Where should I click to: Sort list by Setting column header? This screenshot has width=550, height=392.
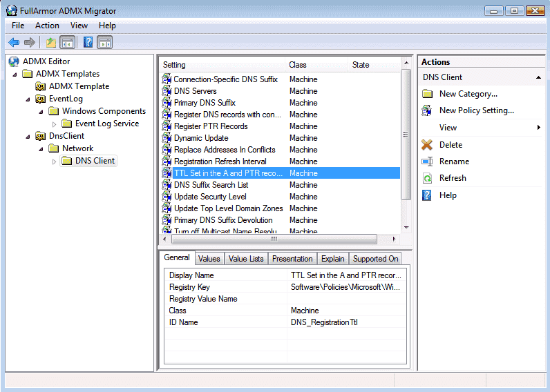pyautogui.click(x=222, y=65)
